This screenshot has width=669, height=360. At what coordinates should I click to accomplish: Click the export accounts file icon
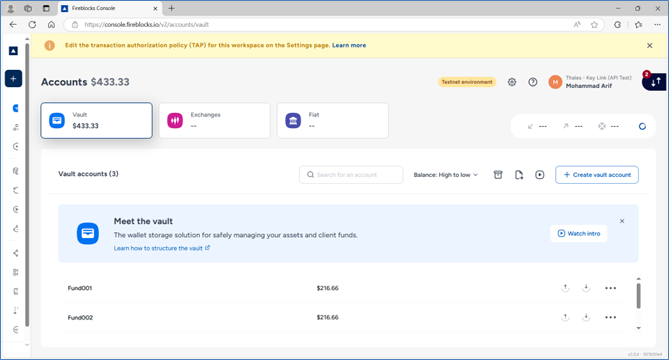519,175
